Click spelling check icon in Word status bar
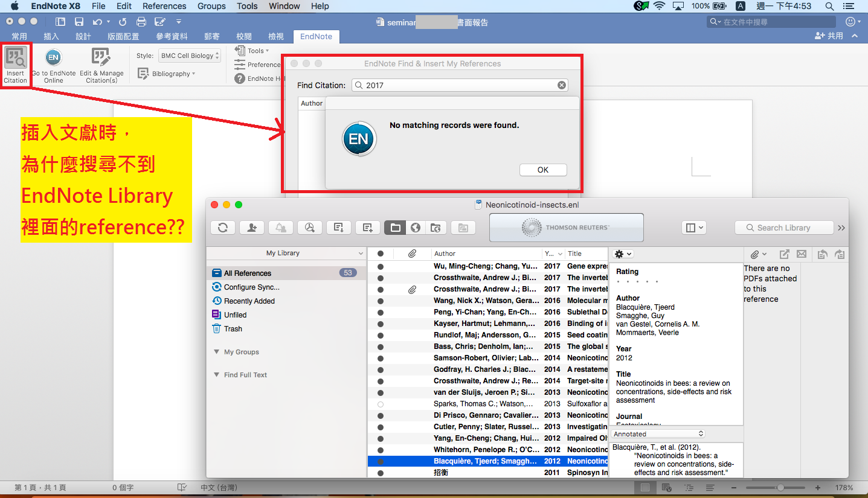 (x=182, y=487)
